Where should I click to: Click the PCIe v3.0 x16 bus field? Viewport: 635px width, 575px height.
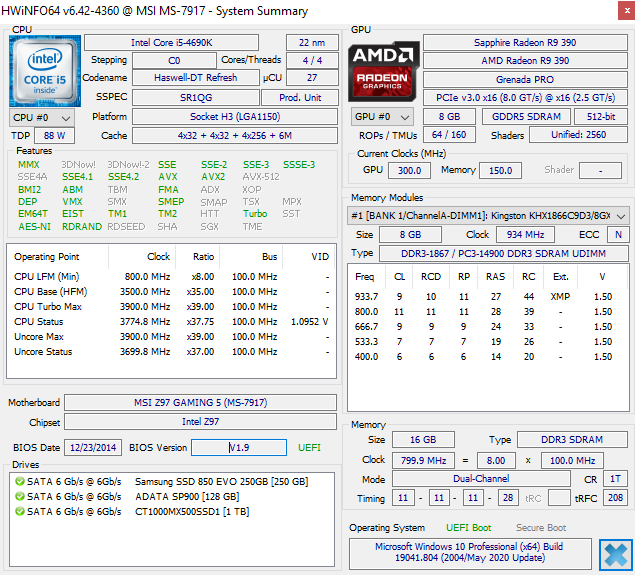pyautogui.click(x=525, y=98)
